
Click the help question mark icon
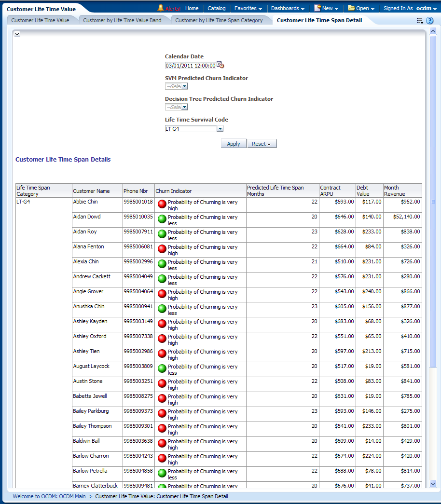coord(429,21)
